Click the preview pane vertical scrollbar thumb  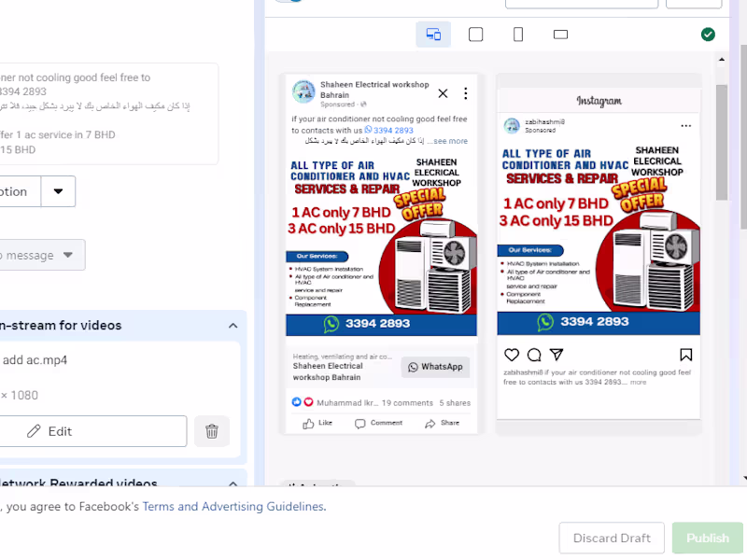tap(722, 143)
